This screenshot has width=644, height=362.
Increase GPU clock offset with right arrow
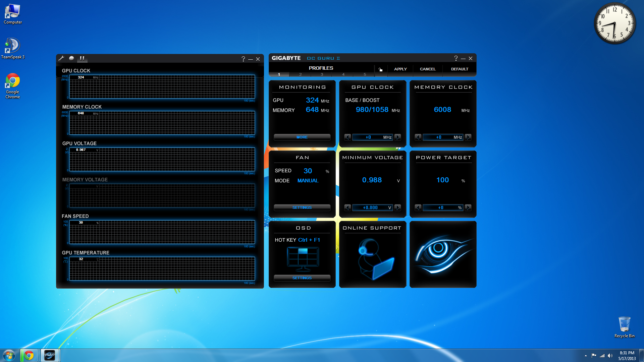(x=398, y=137)
